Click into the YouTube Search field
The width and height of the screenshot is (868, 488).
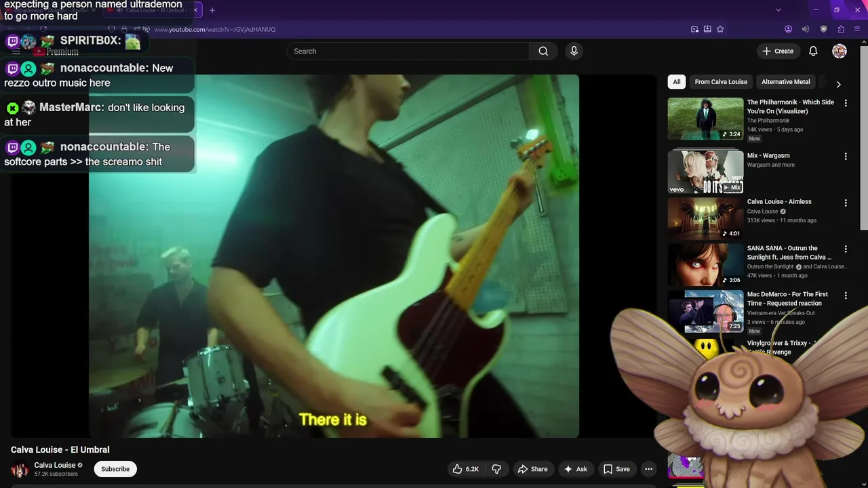[408, 51]
